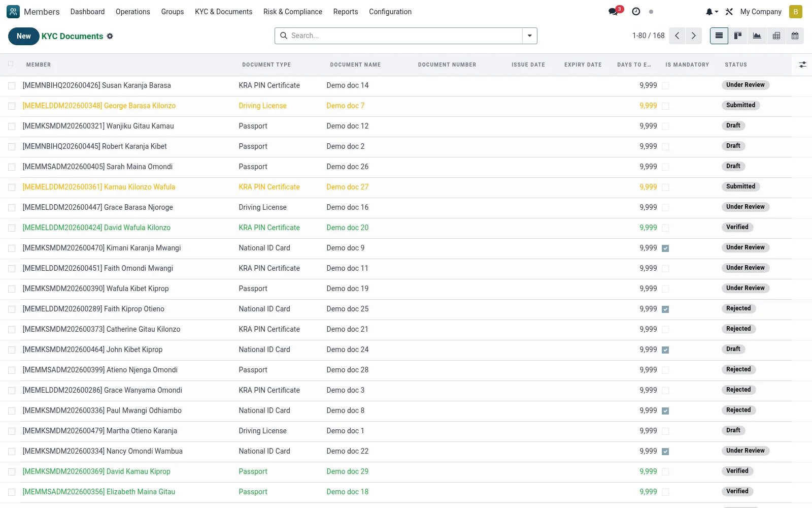Open the Risk & Compliance menu

pos(292,12)
